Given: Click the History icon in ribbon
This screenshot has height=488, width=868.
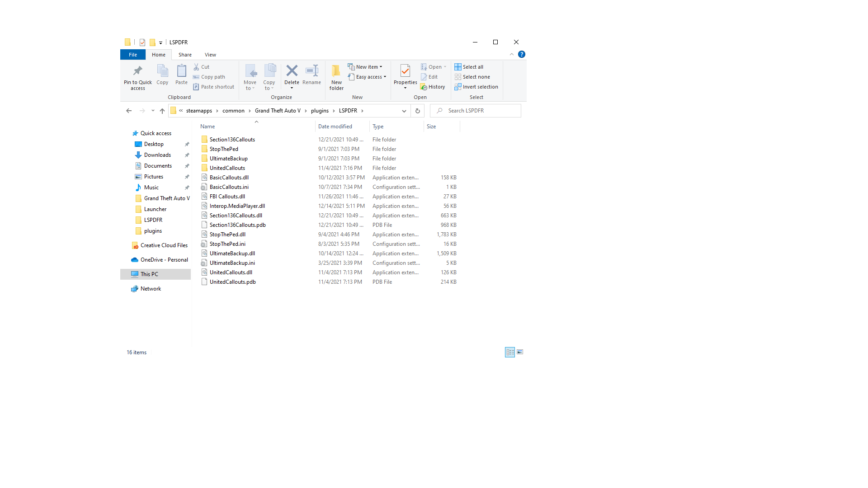Looking at the screenshot, I should [x=424, y=87].
